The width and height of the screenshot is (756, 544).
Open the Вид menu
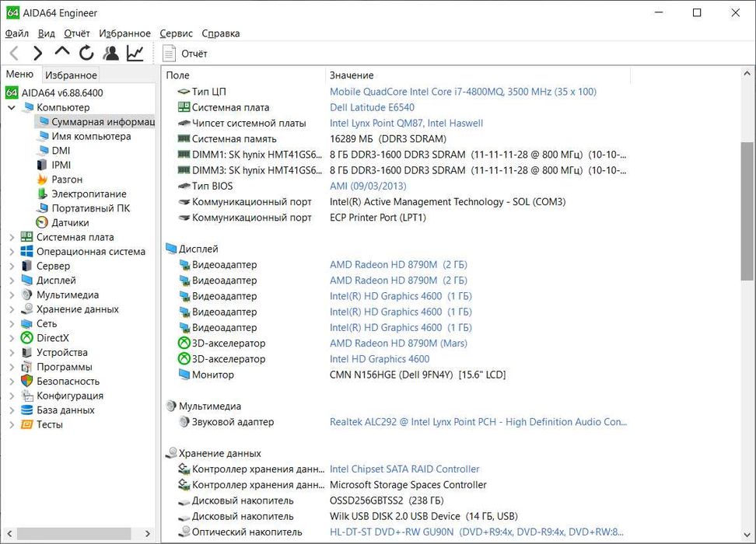(47, 33)
